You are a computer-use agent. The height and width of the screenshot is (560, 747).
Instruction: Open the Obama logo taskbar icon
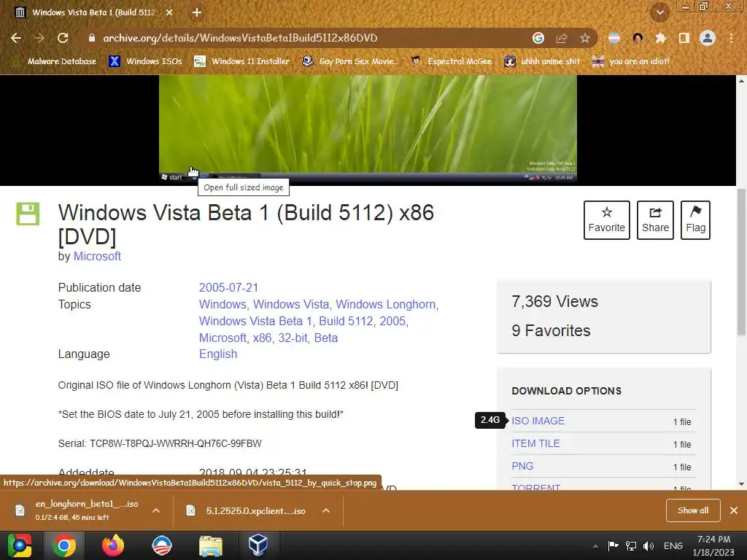pyautogui.click(x=162, y=545)
